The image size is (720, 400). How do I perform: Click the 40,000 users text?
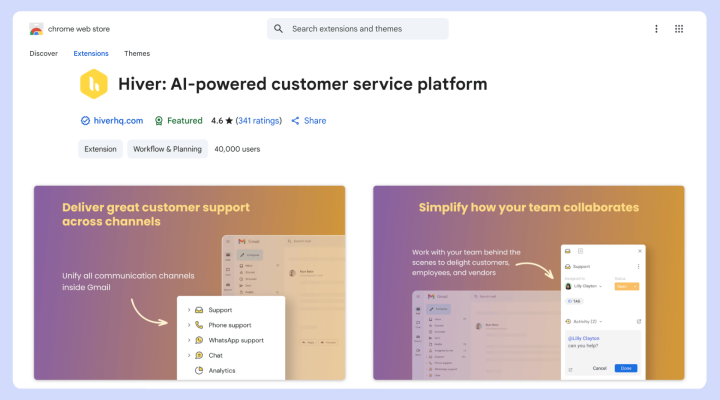pos(237,149)
